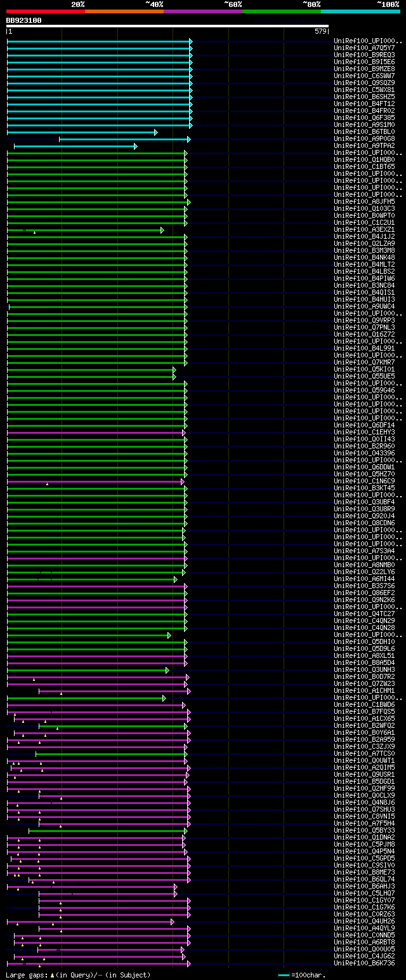
Task: Select the UniRef100_Q2HF99 label
Action: [364, 788]
